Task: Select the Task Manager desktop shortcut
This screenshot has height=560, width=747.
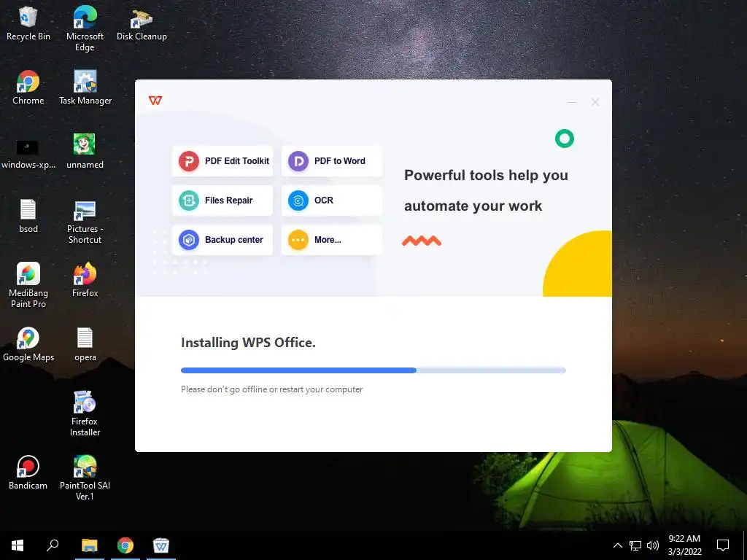Action: 85,88
